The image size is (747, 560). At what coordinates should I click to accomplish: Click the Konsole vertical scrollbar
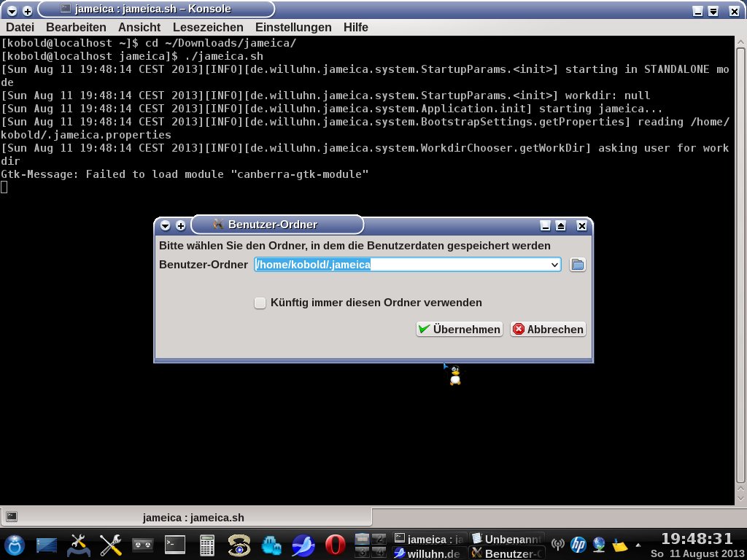click(x=740, y=265)
